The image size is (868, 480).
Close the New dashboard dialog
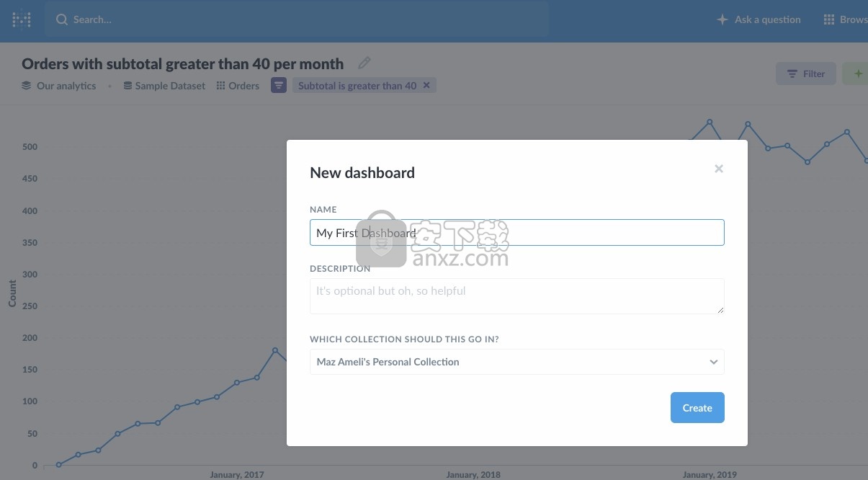point(718,169)
